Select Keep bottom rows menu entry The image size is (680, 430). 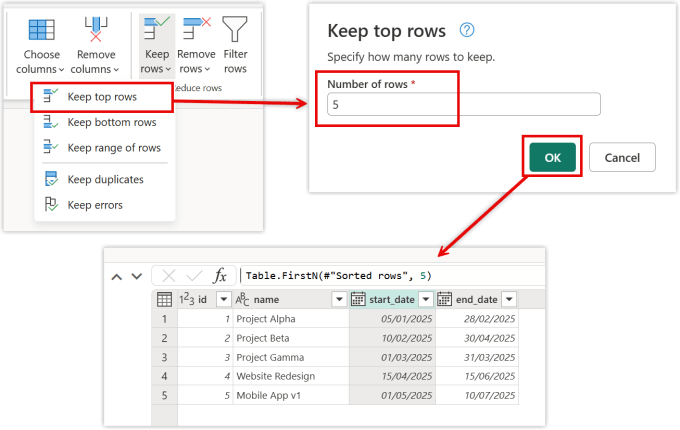coord(105,123)
